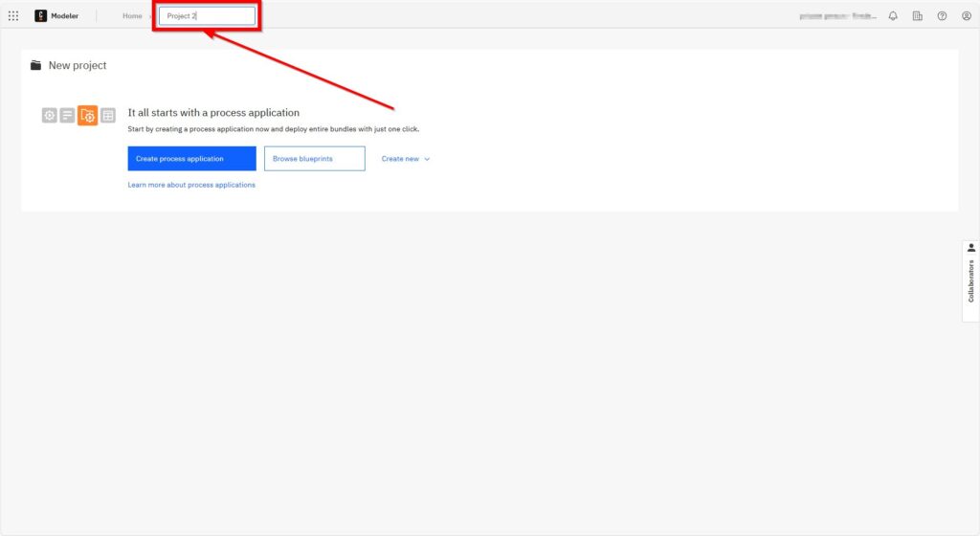
Task: Click Create process application button
Action: tap(191, 159)
